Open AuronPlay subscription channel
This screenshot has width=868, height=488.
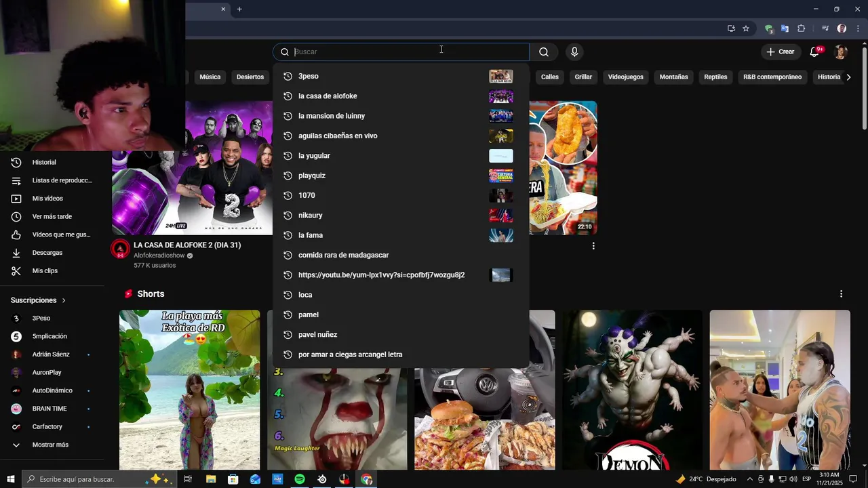click(x=47, y=373)
